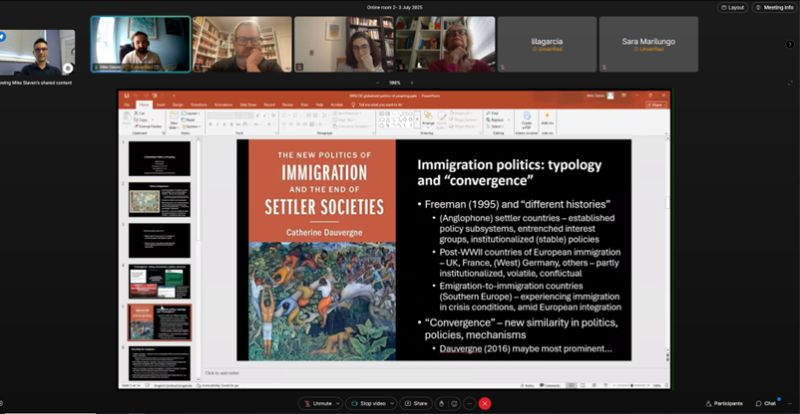Open the Participants panel
This screenshot has width=800, height=414.
click(723, 403)
